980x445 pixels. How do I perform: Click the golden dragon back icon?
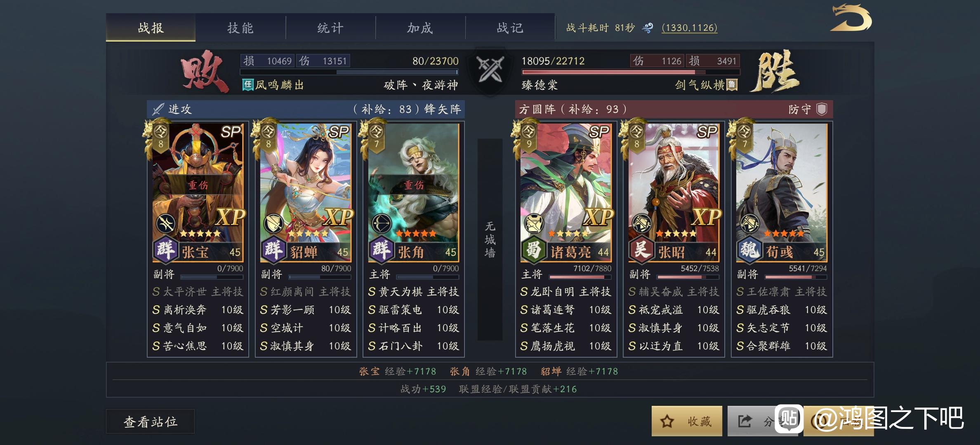850,18
